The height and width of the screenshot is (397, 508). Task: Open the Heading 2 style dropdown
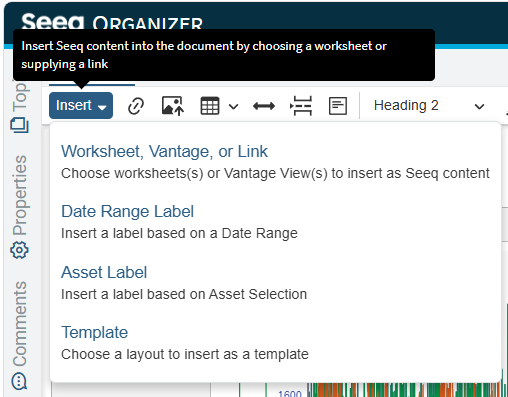(429, 106)
